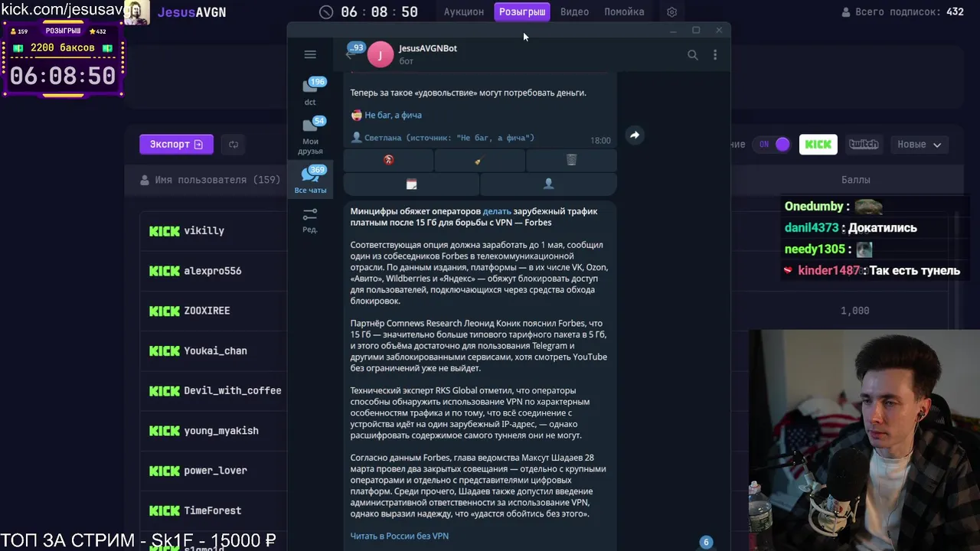Switch to the Помойка tab
The width and height of the screenshot is (980, 551).
624,11
